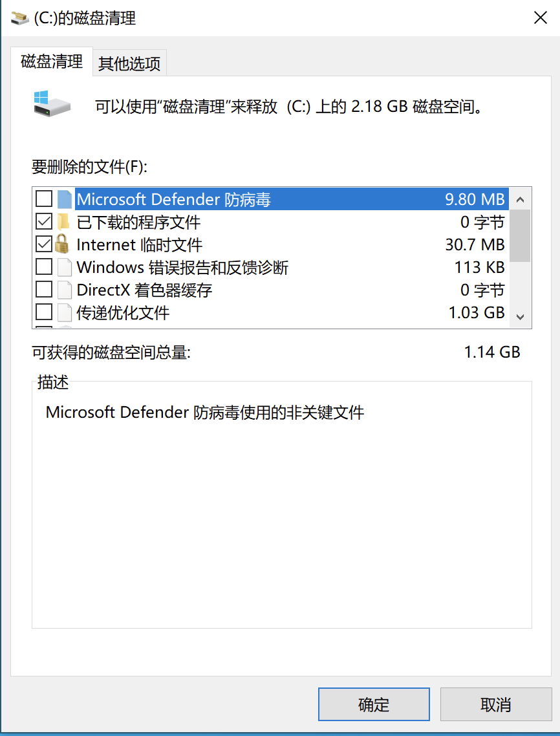Click the file icon beside Windows 错误报告和反馈诊断

(x=65, y=267)
